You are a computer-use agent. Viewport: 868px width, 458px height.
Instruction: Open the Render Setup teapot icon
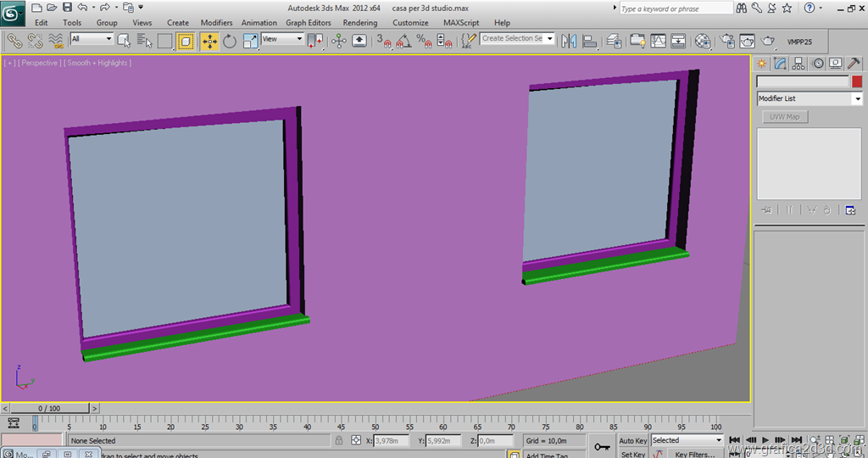tap(726, 41)
